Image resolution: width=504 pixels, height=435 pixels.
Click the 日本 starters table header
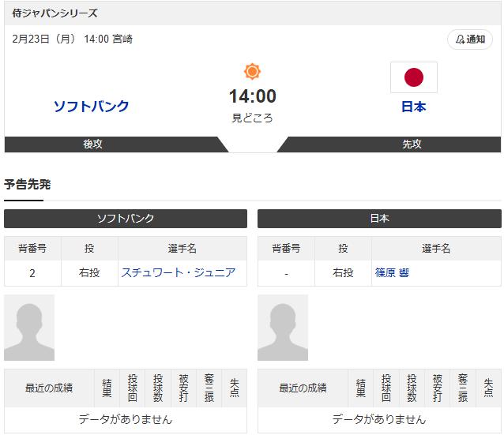point(379,219)
